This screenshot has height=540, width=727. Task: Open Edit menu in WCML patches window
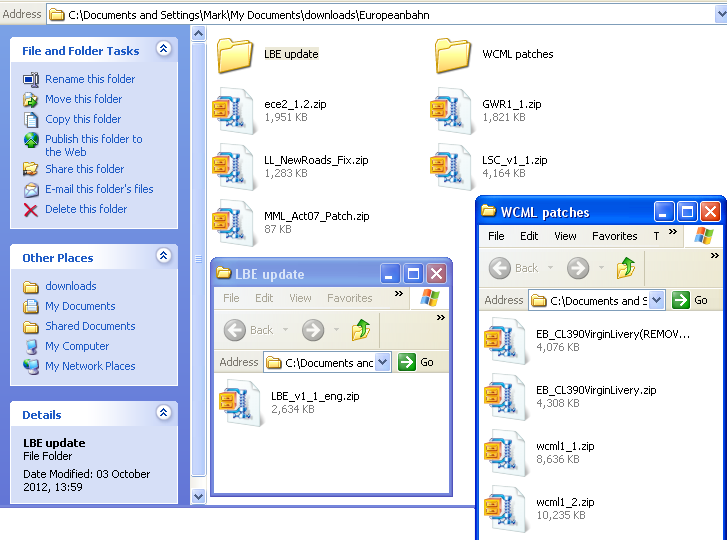pos(529,236)
